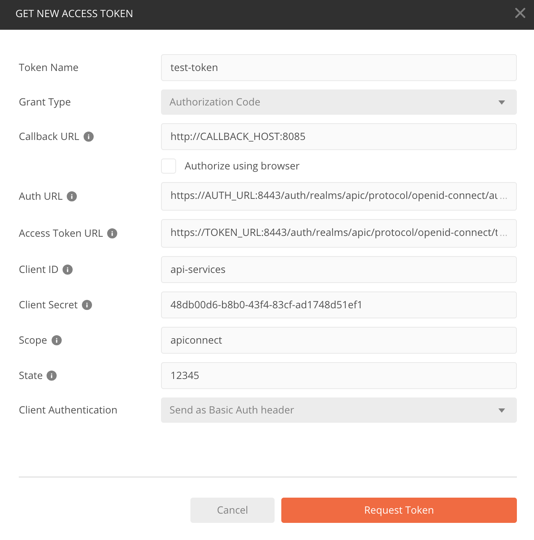Click the State info icon
Image resolution: width=534 pixels, height=540 pixels.
tap(52, 376)
